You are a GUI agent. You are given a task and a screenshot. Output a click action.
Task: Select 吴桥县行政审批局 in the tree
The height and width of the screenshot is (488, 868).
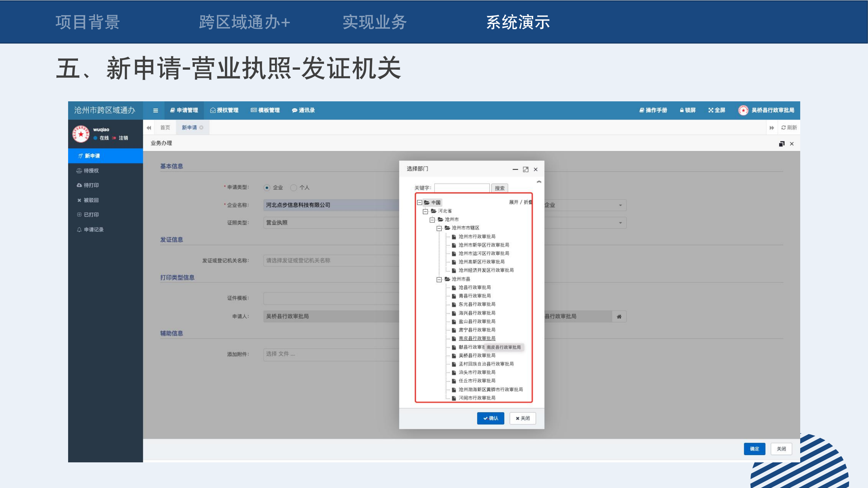477,356
